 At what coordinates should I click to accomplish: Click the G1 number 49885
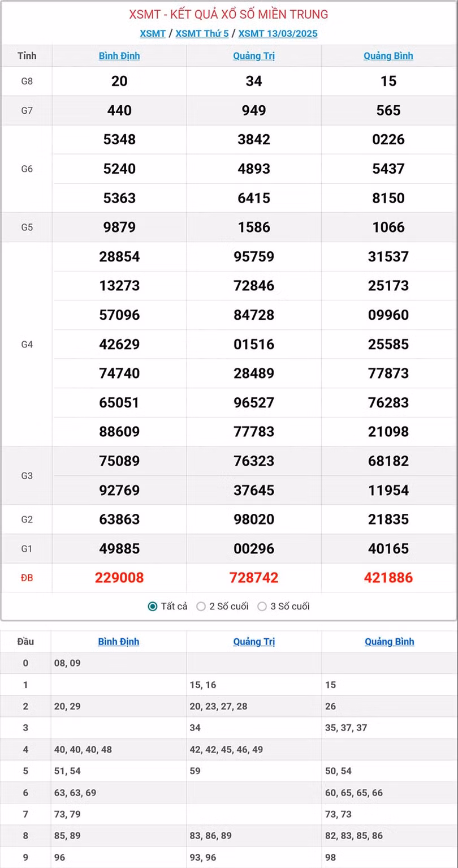[x=119, y=548]
